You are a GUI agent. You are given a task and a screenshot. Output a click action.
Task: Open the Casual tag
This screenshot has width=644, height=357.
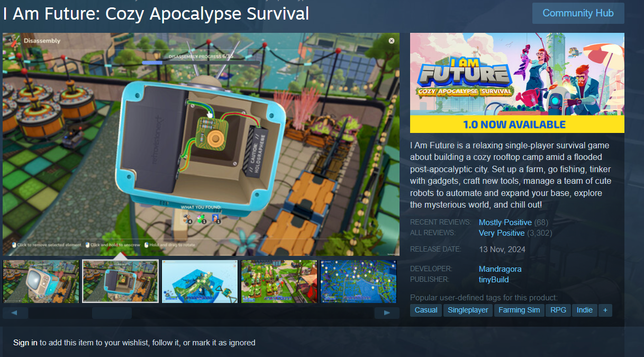click(426, 310)
